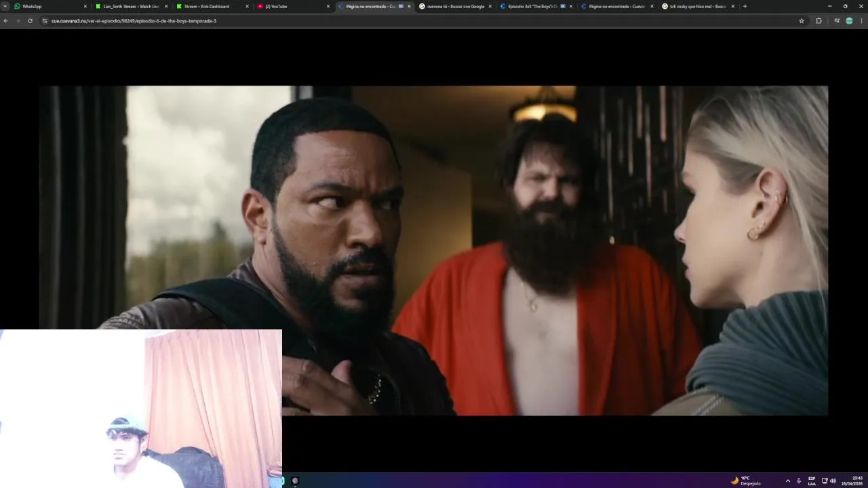This screenshot has width=868, height=488.
Task: View site information icon in address bar
Action: tap(45, 21)
